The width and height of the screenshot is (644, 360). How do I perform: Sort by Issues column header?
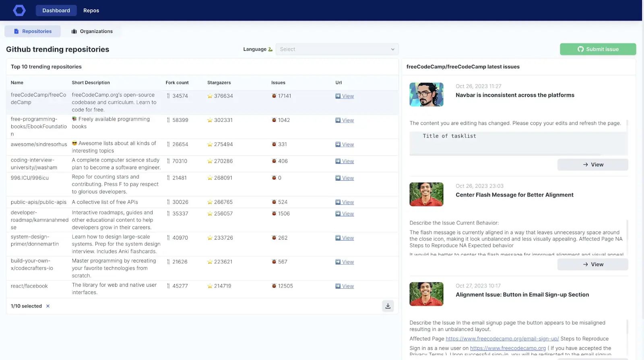[x=278, y=83]
